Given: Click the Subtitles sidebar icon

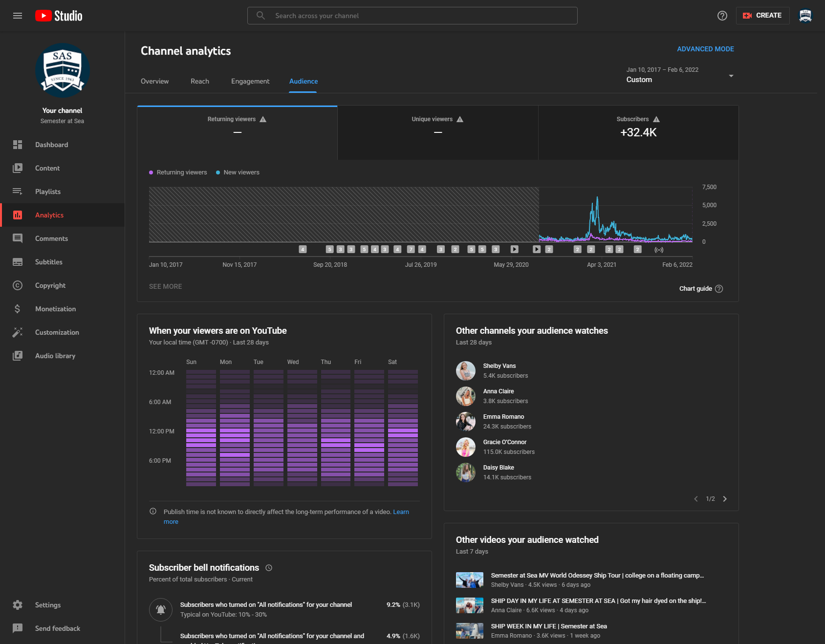Looking at the screenshot, I should coord(18,262).
